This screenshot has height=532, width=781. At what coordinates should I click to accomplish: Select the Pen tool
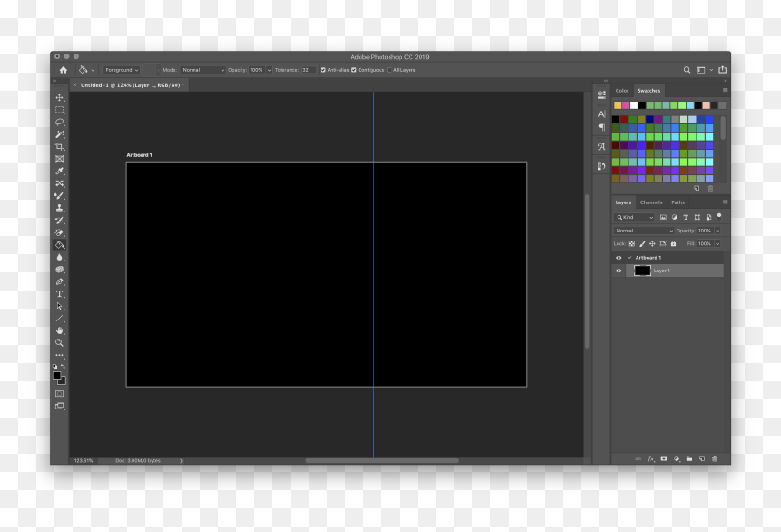(x=59, y=281)
